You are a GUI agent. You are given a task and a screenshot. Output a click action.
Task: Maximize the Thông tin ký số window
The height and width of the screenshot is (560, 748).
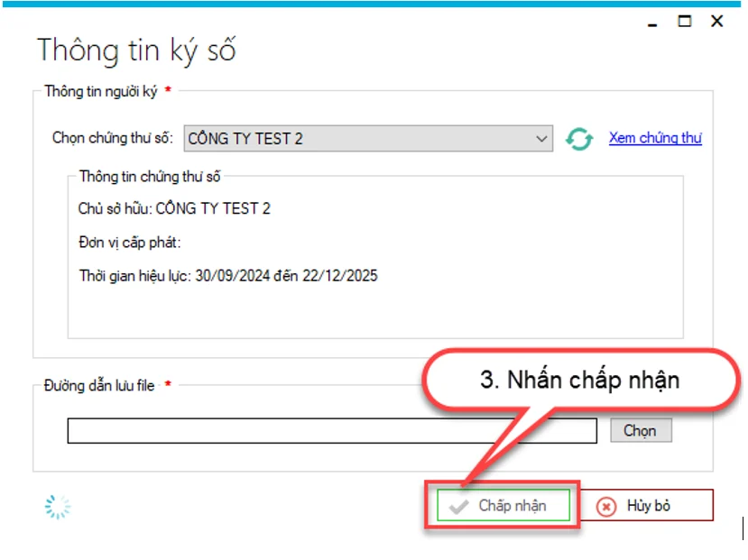pyautogui.click(x=685, y=21)
